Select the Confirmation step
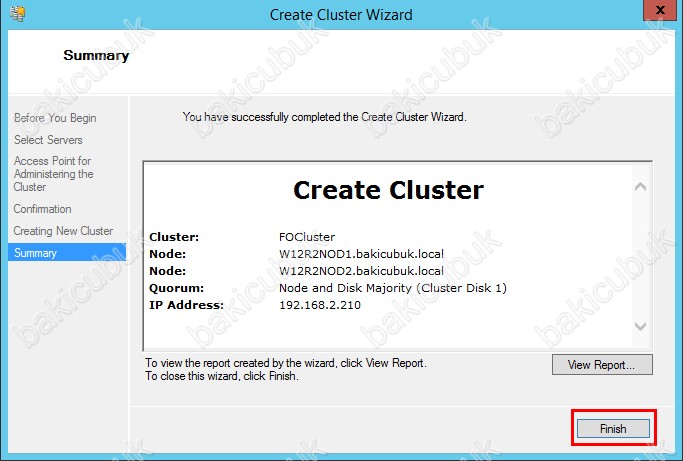 tap(42, 209)
